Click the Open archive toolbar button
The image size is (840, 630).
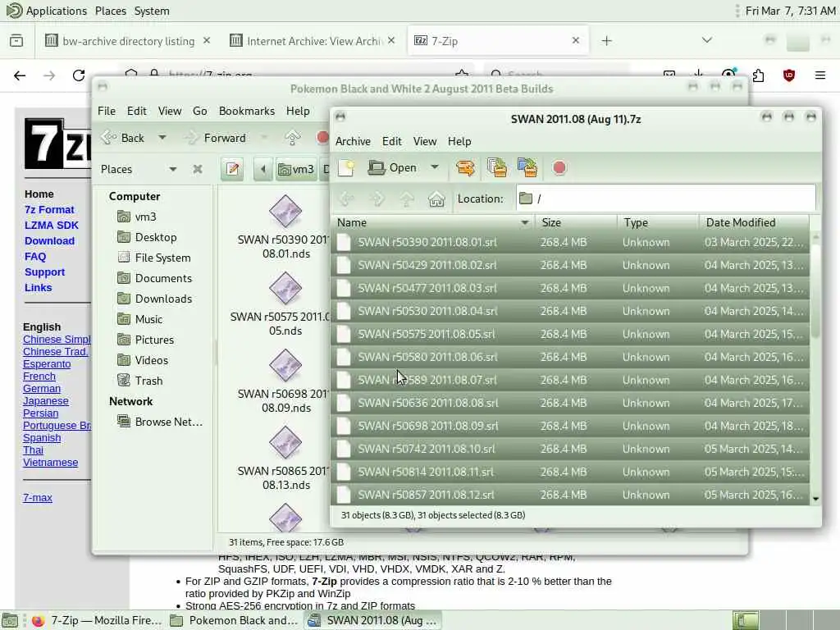point(393,167)
